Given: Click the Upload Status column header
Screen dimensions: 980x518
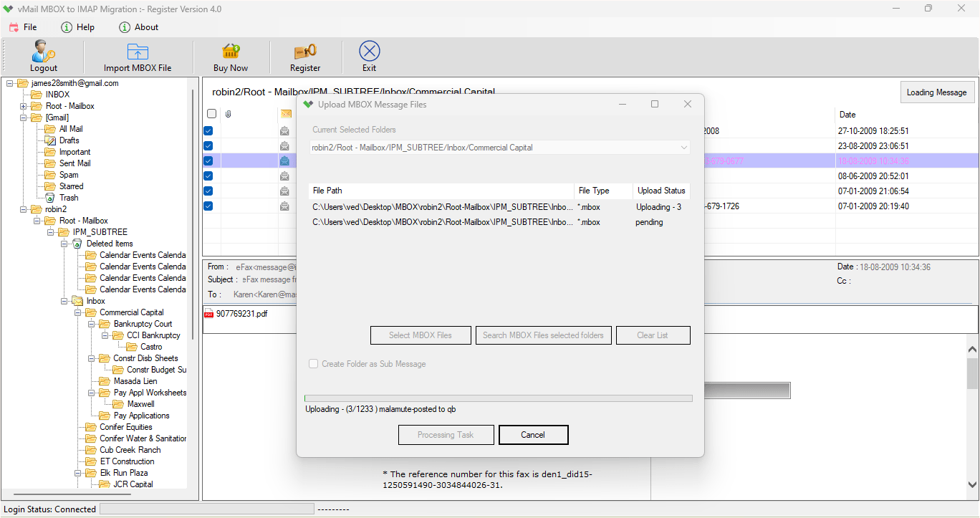Looking at the screenshot, I should (x=661, y=191).
